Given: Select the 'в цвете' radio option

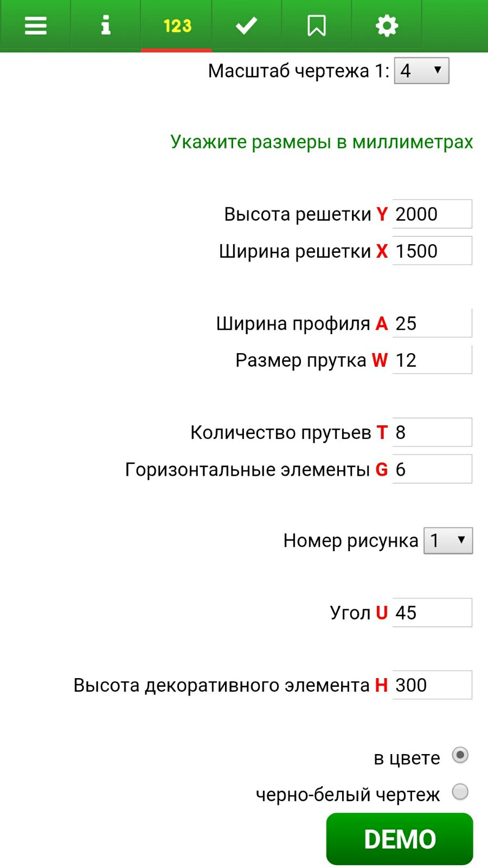Looking at the screenshot, I should point(460,755).
